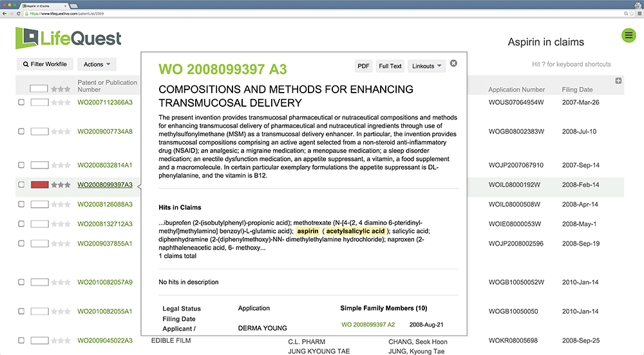This screenshot has width=644, height=355.
Task: Click filing date 2008-Feb-14
Action: pos(580,185)
